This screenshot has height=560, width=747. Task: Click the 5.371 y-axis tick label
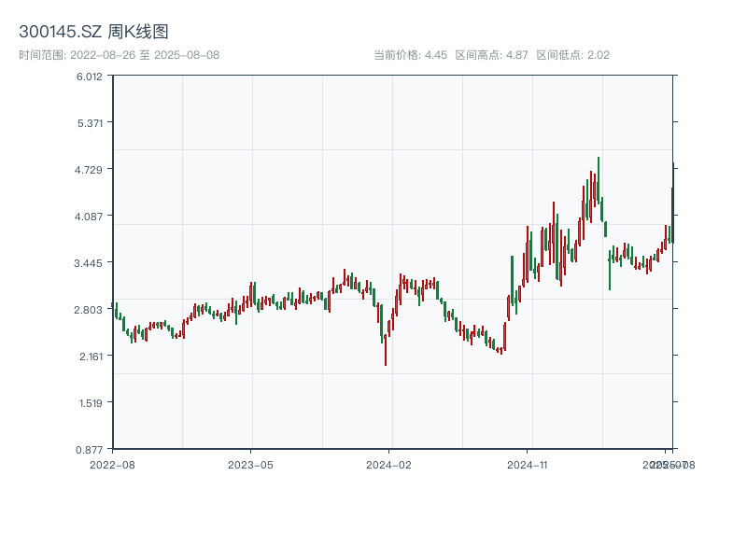pos(90,123)
